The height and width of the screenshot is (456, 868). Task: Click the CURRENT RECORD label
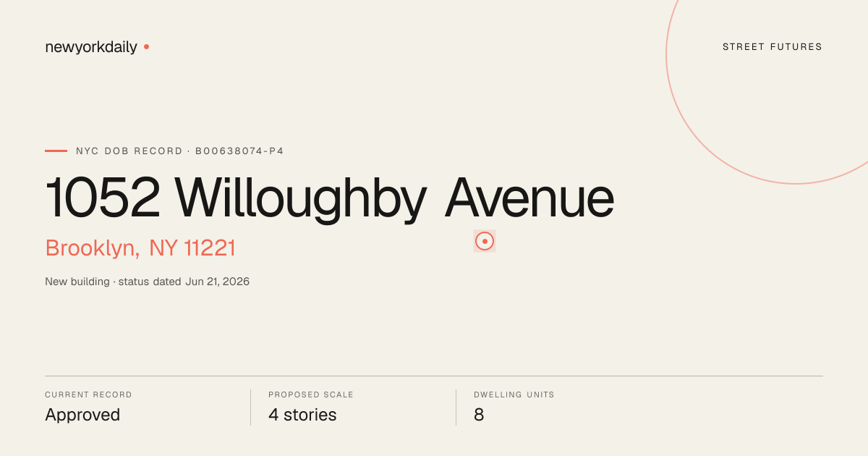pos(88,395)
